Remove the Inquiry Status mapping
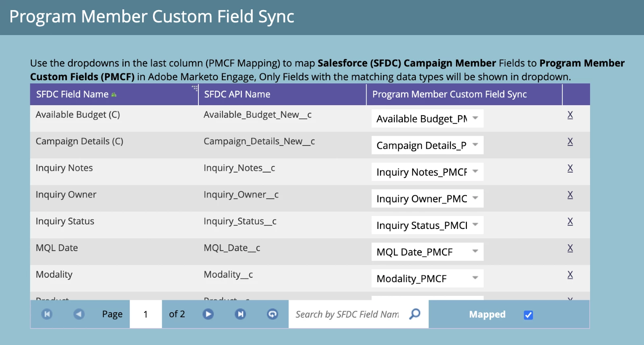The height and width of the screenshot is (345, 644). coord(570,221)
